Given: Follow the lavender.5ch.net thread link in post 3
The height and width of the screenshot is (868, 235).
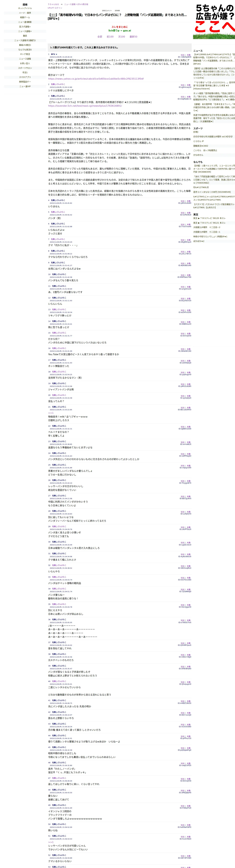Looking at the screenshot, I should (x=85, y=106).
